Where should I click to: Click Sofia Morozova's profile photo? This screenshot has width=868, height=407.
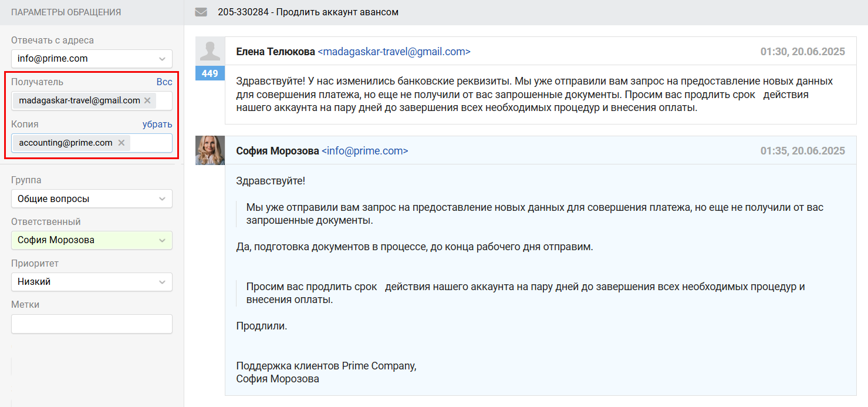pos(210,150)
